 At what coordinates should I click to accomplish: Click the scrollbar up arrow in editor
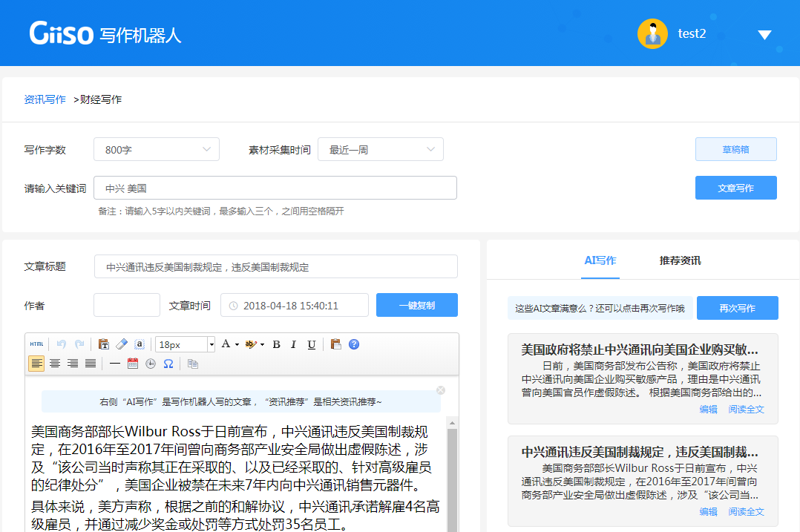(452, 423)
